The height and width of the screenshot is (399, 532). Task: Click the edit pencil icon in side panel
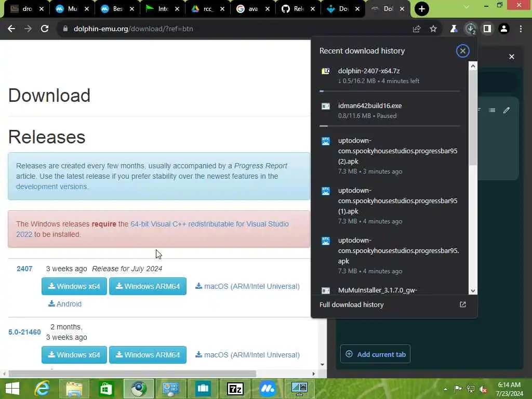pos(506,110)
